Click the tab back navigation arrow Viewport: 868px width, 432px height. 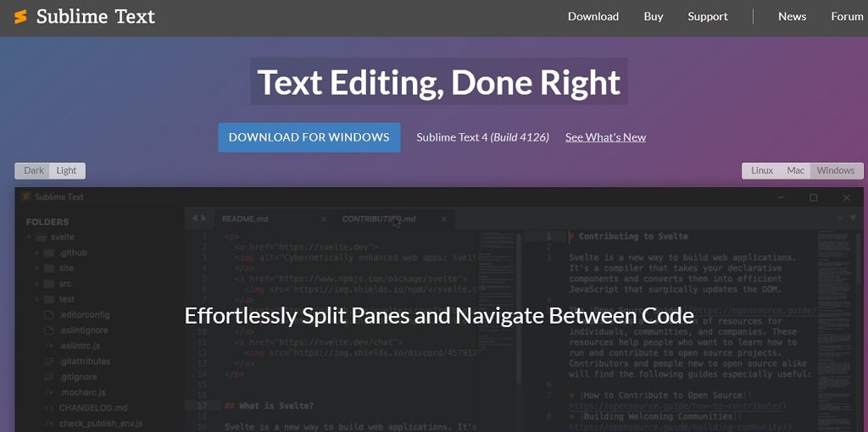tap(194, 219)
